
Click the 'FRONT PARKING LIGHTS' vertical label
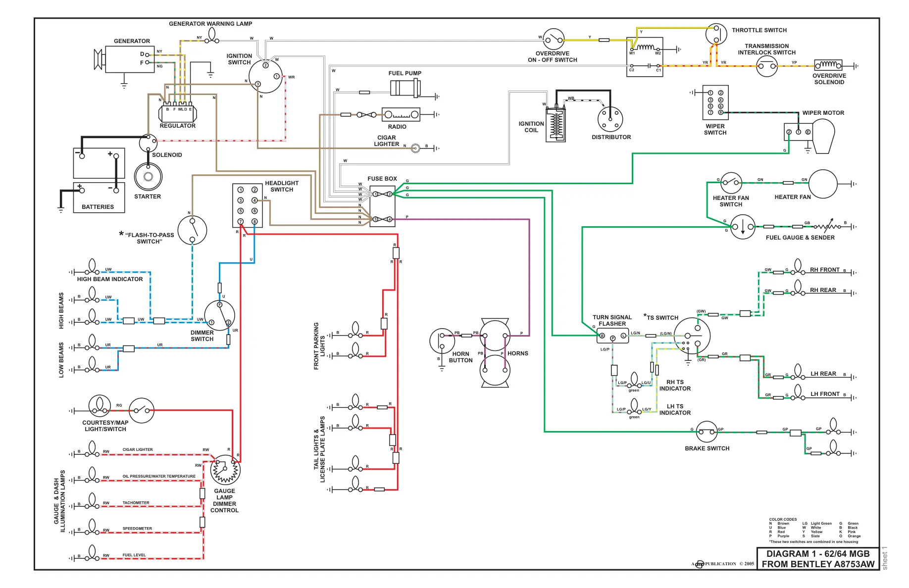[319, 346]
